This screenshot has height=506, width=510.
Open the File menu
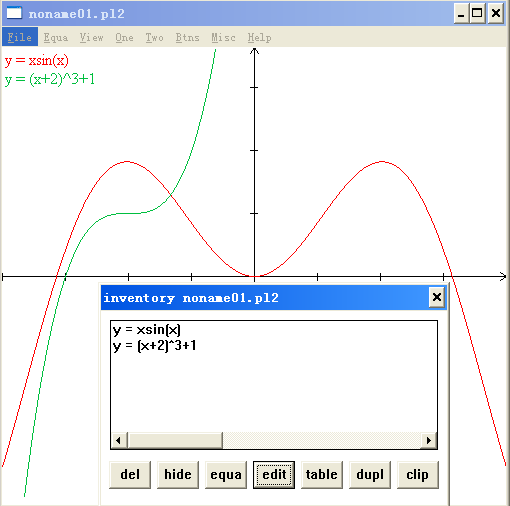(20, 37)
